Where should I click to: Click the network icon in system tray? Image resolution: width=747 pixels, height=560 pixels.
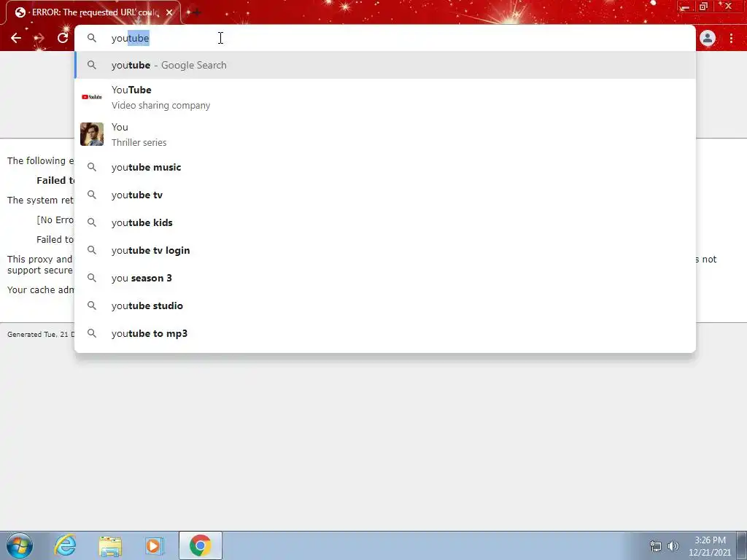(656, 546)
